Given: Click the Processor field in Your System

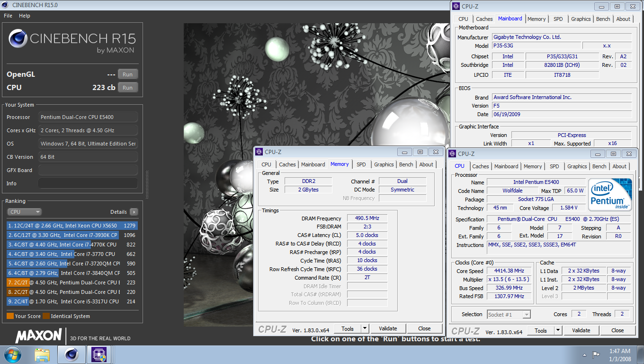Looking at the screenshot, I should (x=88, y=117).
